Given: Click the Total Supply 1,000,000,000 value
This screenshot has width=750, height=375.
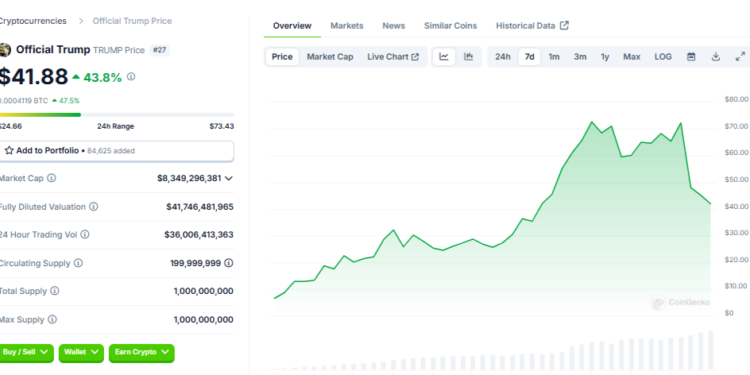Looking at the screenshot, I should [x=203, y=291].
